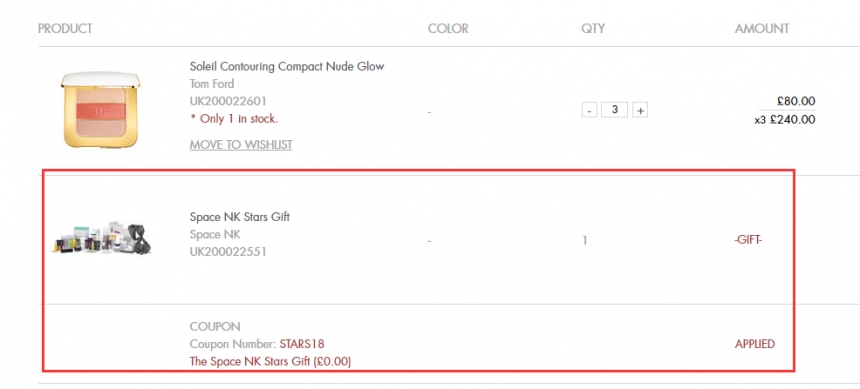
Task: Open the Soleil Contouring Compact Nude Glow product
Action: 287,66
